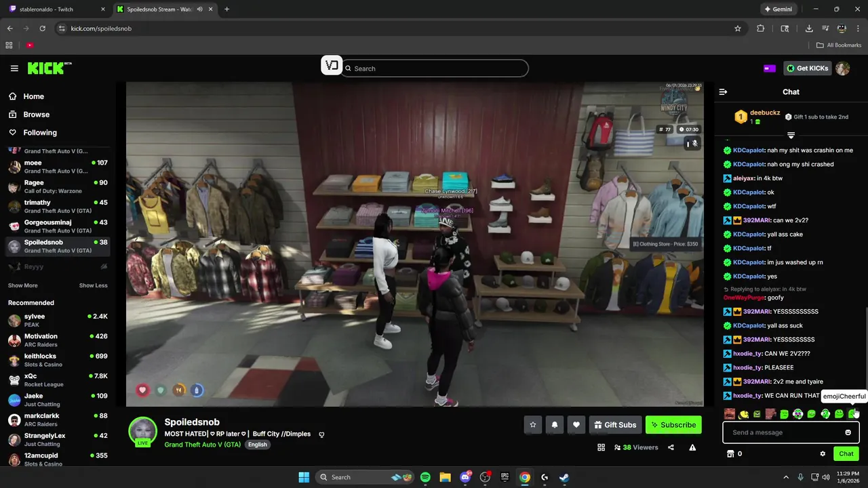Click Spoiledsnob streamer avatar

pos(142,430)
